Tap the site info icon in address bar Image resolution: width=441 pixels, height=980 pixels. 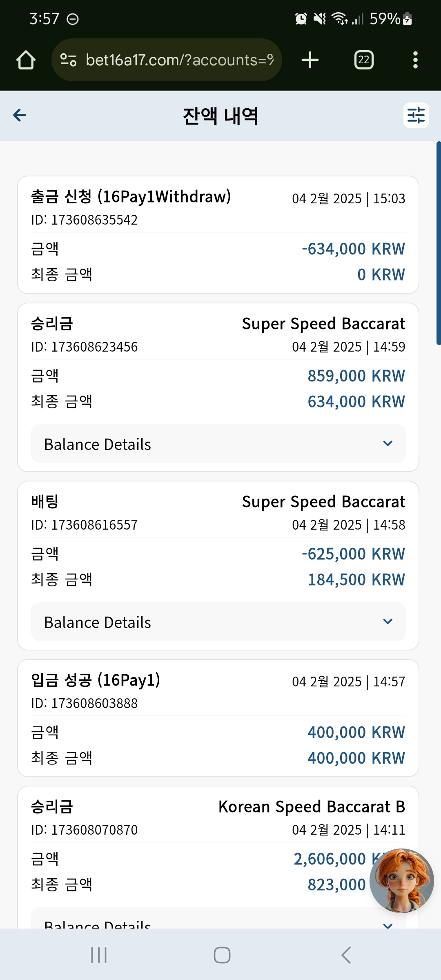(x=68, y=60)
